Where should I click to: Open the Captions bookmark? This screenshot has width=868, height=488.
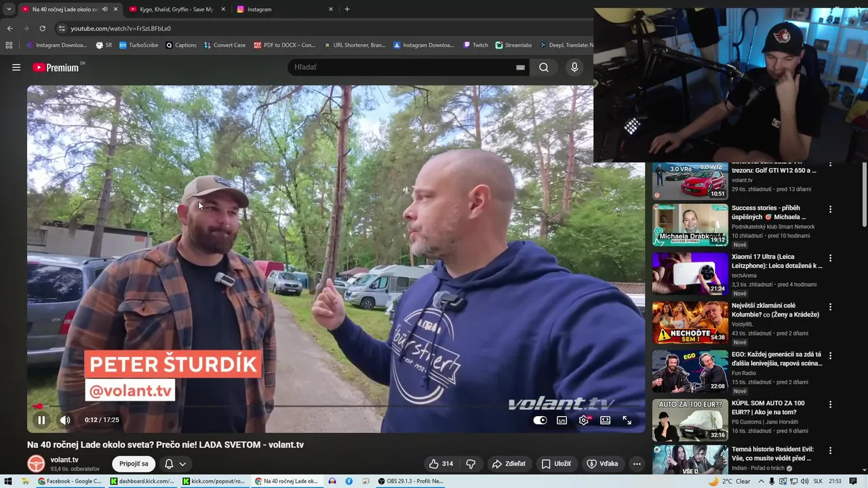click(181, 45)
